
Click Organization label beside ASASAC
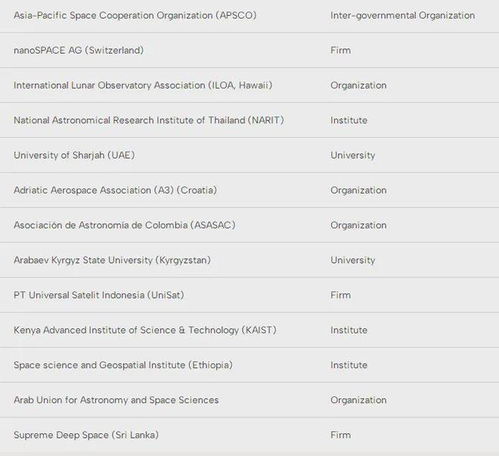[x=358, y=225]
